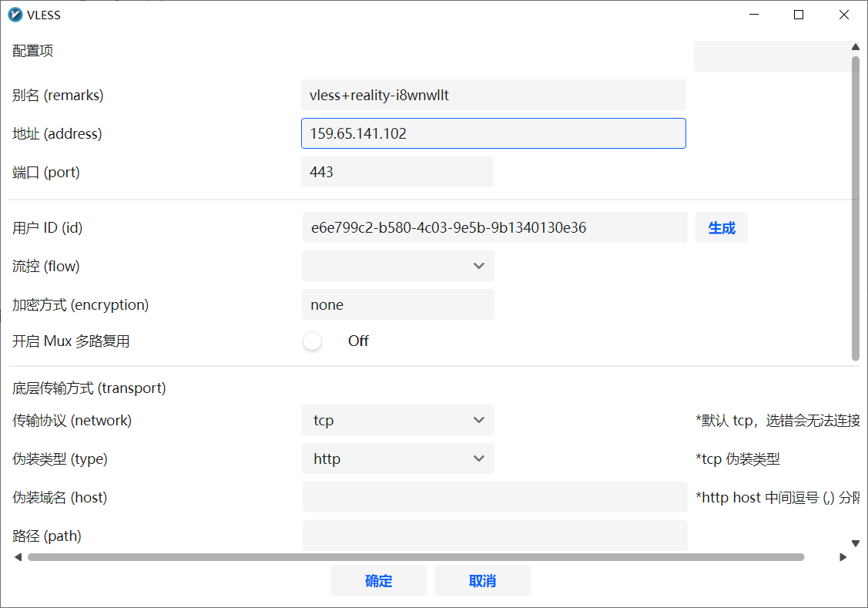The height and width of the screenshot is (608, 868).
Task: Click the horizontal scrollbar right arrow
Action: coord(843,557)
